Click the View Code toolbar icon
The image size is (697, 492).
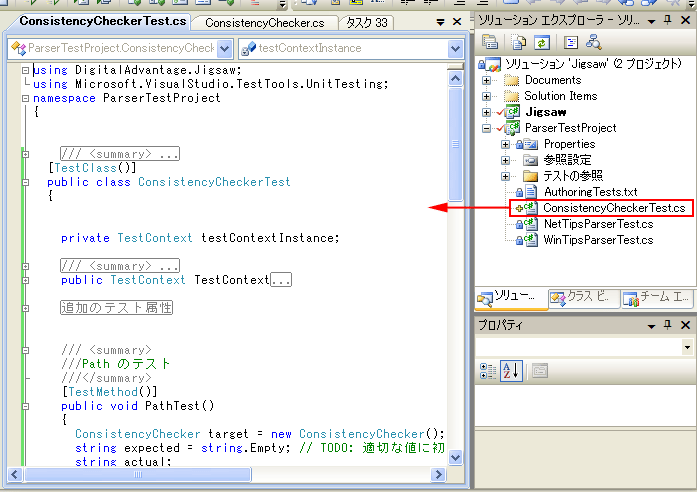tap(571, 42)
